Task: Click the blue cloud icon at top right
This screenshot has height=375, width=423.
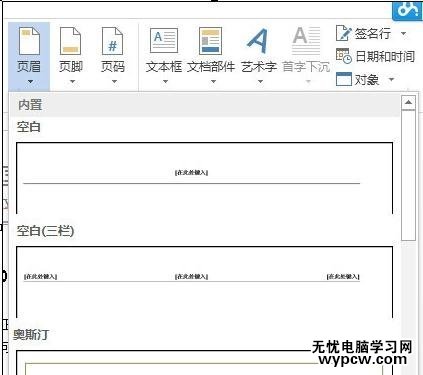Action: click(407, 10)
